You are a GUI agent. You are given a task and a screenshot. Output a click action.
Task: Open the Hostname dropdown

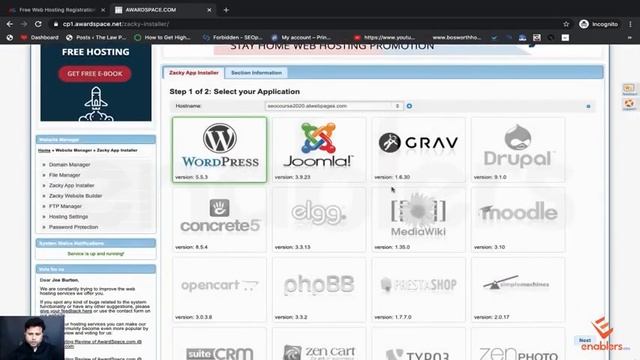pos(334,106)
